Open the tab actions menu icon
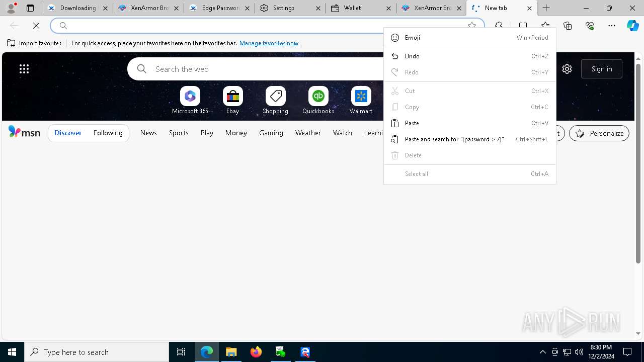Image resolution: width=644 pixels, height=362 pixels. coord(30,8)
